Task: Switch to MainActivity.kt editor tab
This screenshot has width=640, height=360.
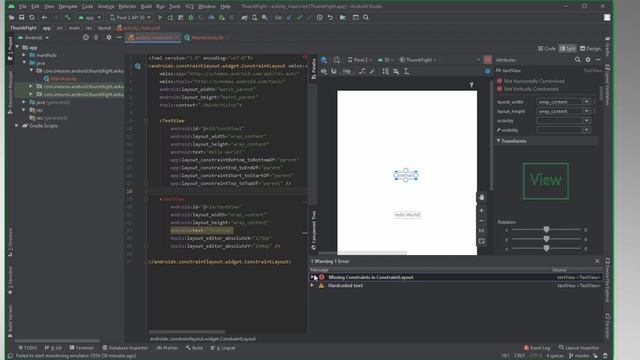Action: (206, 38)
